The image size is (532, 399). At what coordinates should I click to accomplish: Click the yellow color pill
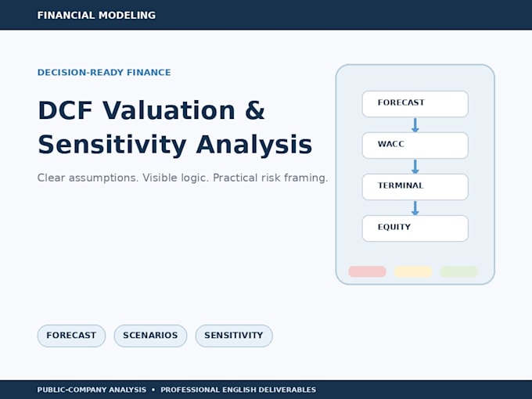(413, 271)
